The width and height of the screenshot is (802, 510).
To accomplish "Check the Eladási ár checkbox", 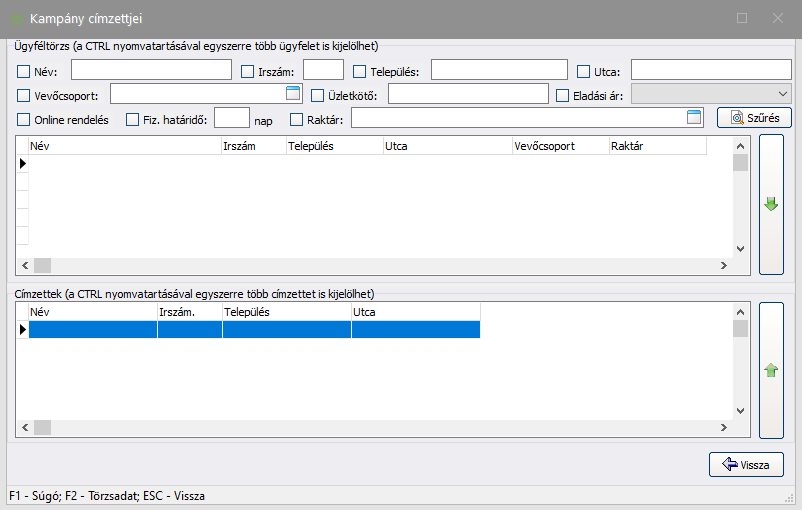I will pos(562,96).
